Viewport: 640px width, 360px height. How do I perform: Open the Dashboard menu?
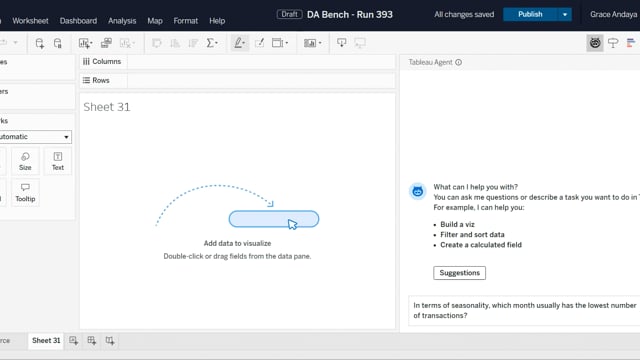pyautogui.click(x=78, y=21)
